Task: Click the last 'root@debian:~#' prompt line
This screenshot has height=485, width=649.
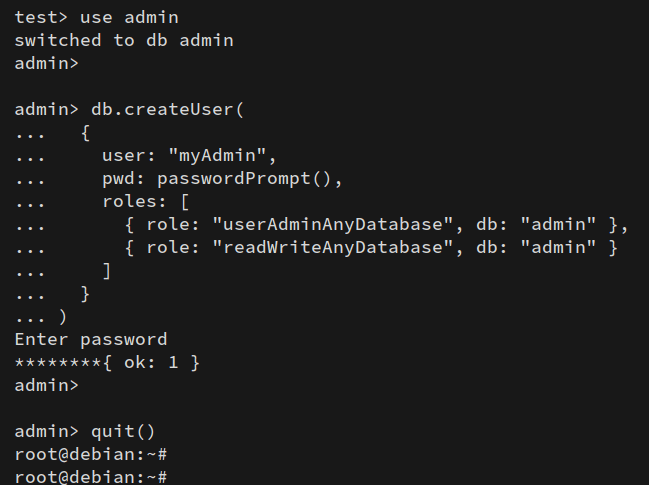Action: (91, 477)
